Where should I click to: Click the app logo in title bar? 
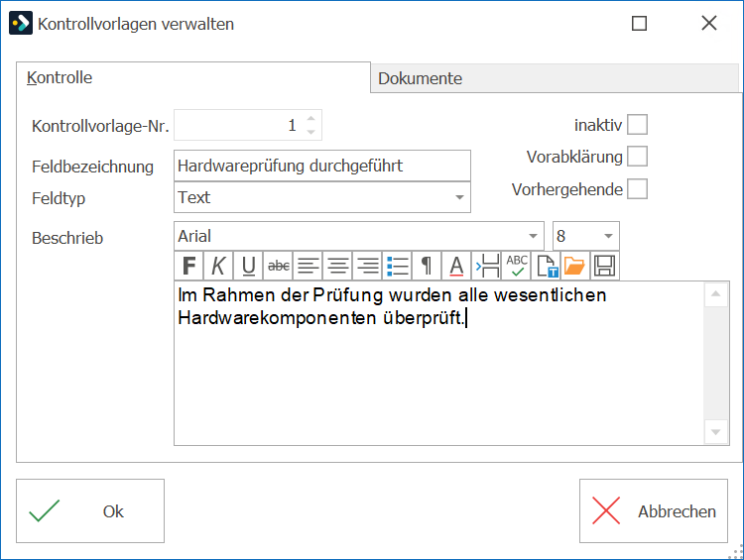coord(21,23)
